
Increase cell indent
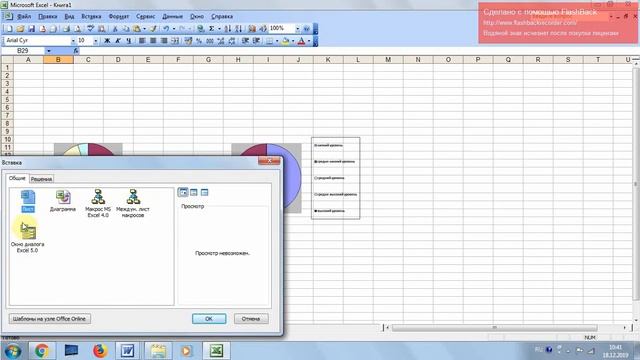pyautogui.click(x=256, y=41)
